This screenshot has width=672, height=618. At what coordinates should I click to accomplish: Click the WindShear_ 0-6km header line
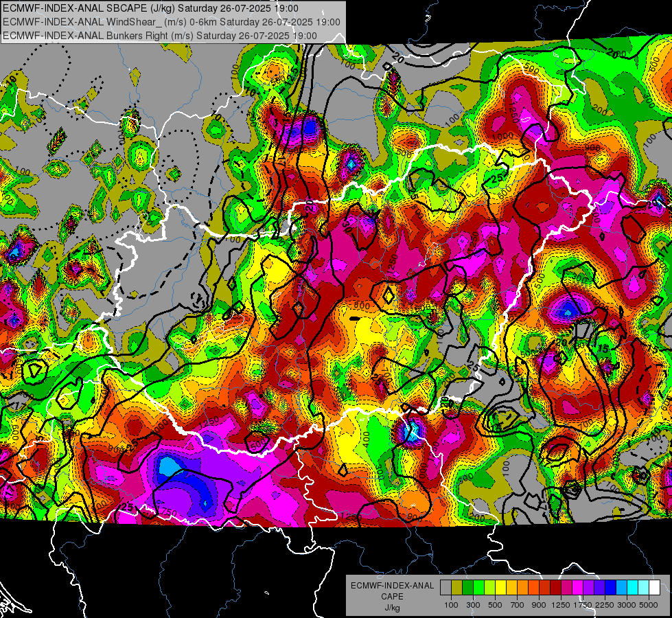point(172,22)
